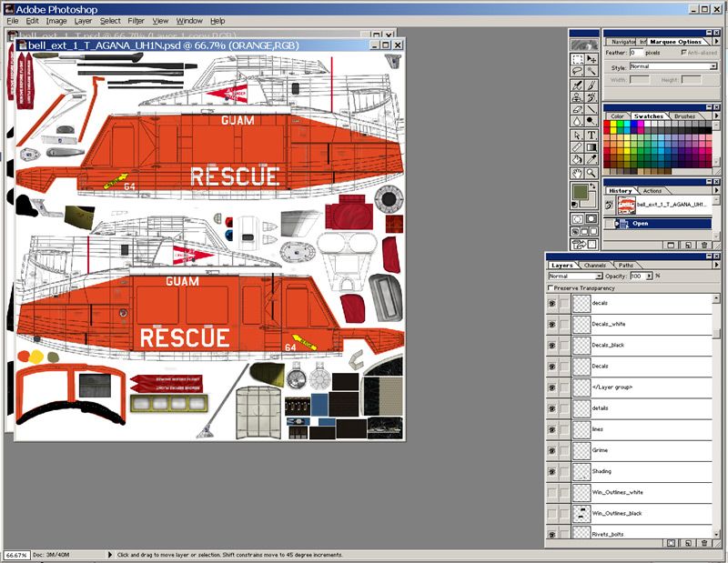Select the Eraser tool
Screen dimensions: 728x563
click(577, 109)
